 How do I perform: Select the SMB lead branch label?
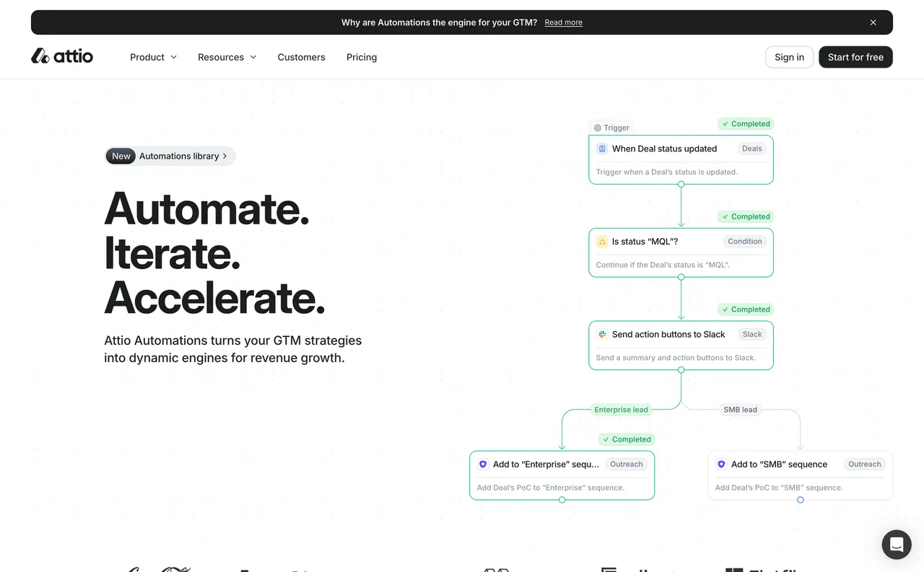tap(740, 410)
